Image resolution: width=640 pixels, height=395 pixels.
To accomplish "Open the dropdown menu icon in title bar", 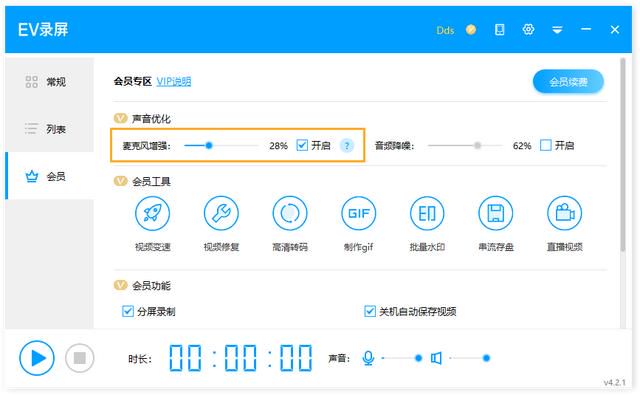I will pyautogui.click(x=557, y=30).
